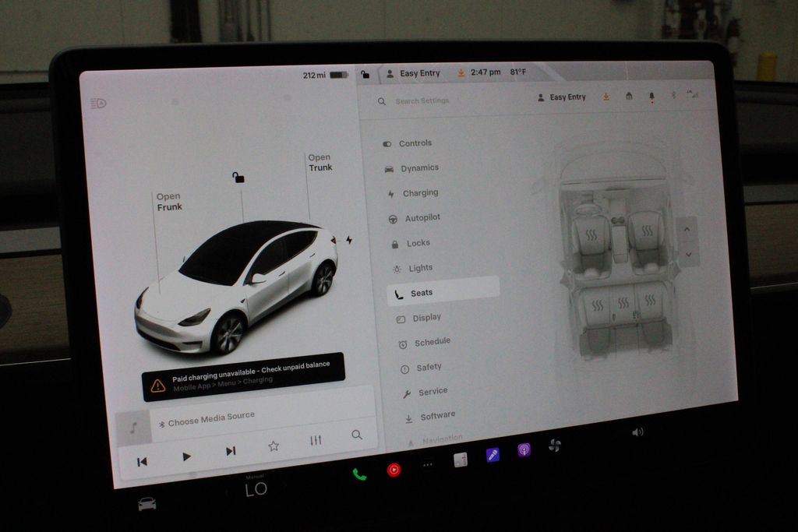
Task: Open the paid charging unavailable alert
Action: 243,377
